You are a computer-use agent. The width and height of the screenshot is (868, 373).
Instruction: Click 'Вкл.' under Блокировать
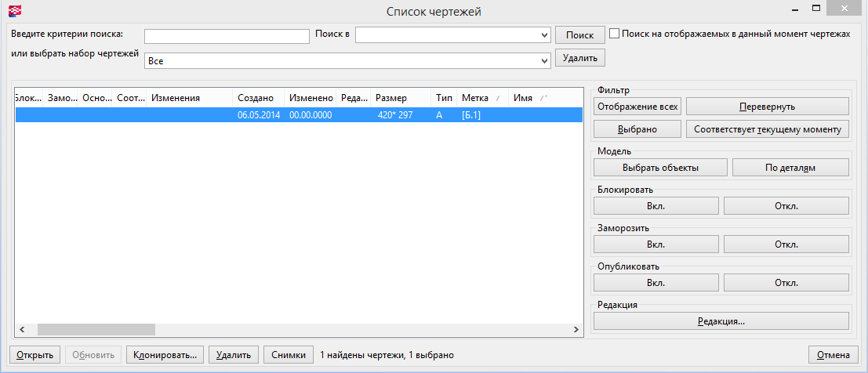tap(656, 206)
